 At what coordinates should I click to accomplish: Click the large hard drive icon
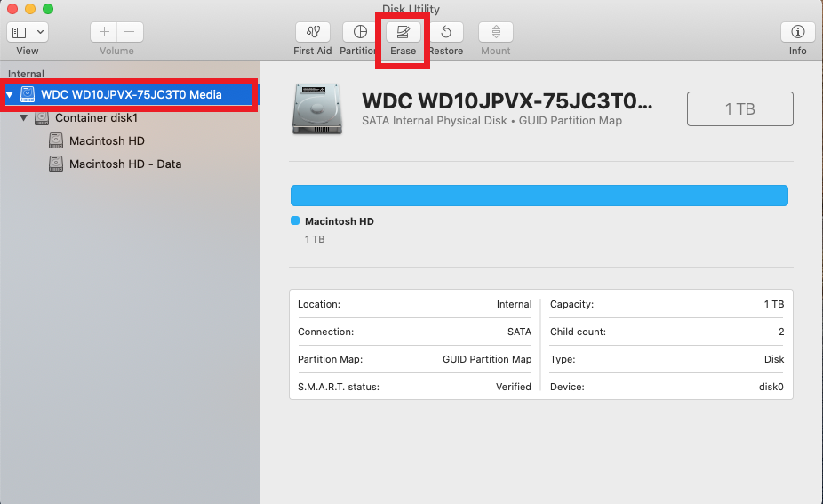tap(317, 108)
